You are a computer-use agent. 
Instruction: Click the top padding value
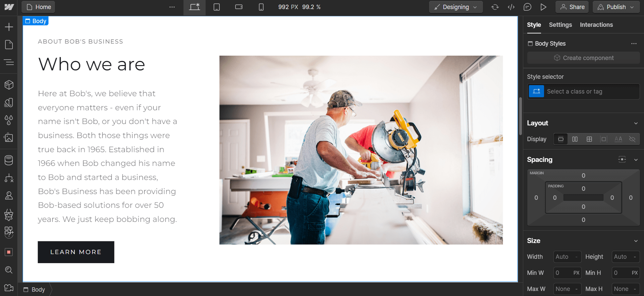pos(583,189)
